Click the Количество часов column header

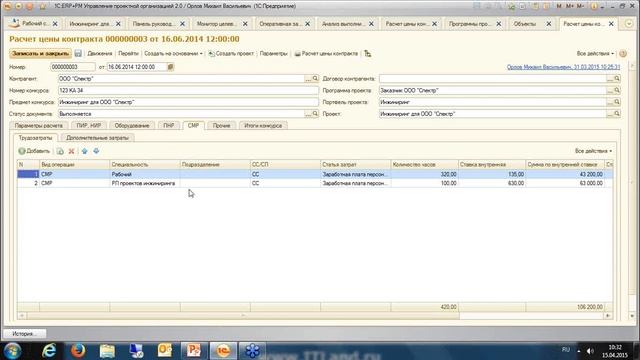tap(424, 164)
